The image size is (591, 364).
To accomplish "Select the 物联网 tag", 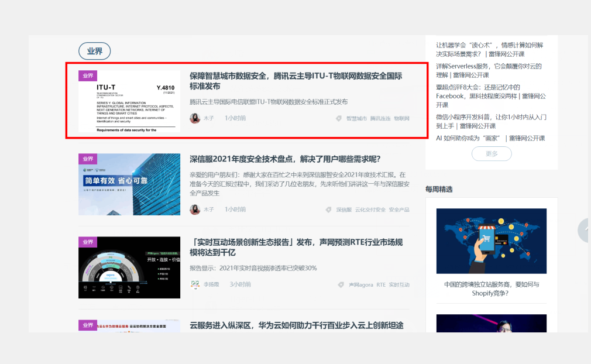I will click(402, 118).
